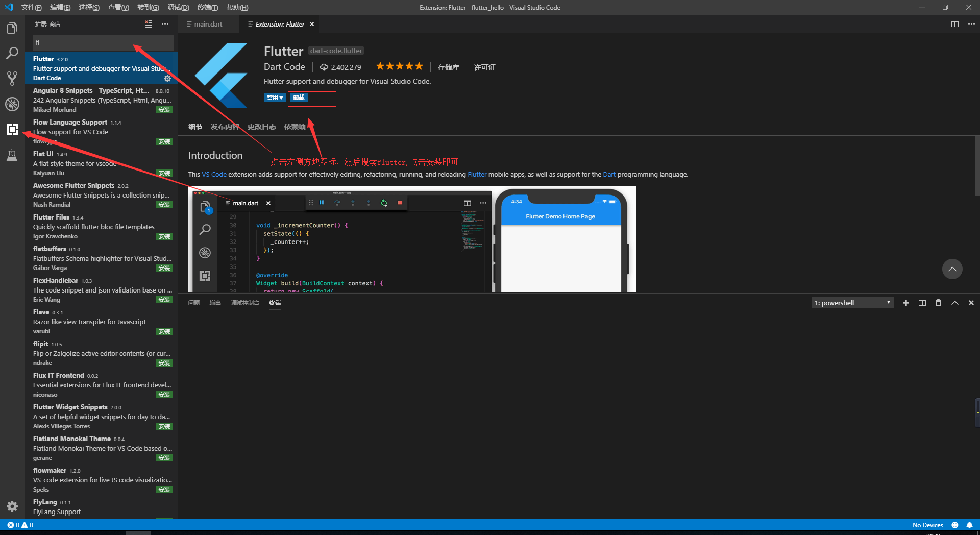
Task: Select the 发布内容 contributions tab
Action: (225, 127)
